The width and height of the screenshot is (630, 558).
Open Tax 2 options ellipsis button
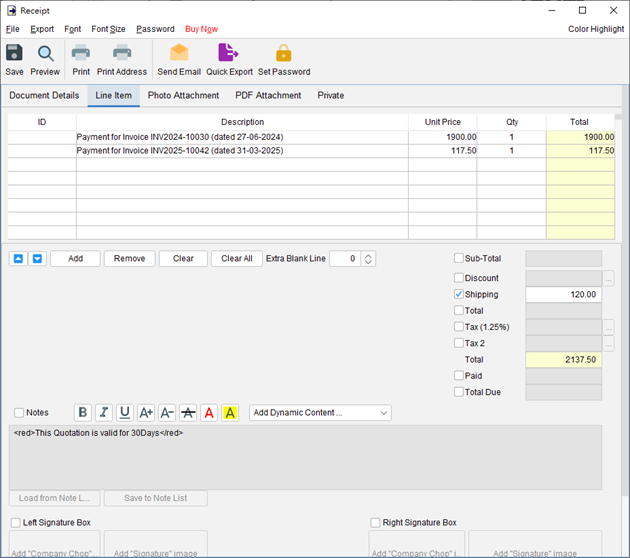608,343
